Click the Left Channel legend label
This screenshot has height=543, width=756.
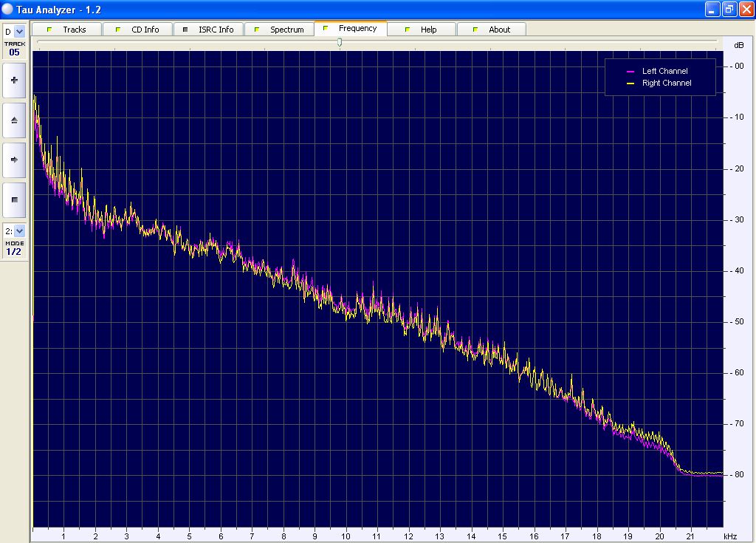[664, 72]
